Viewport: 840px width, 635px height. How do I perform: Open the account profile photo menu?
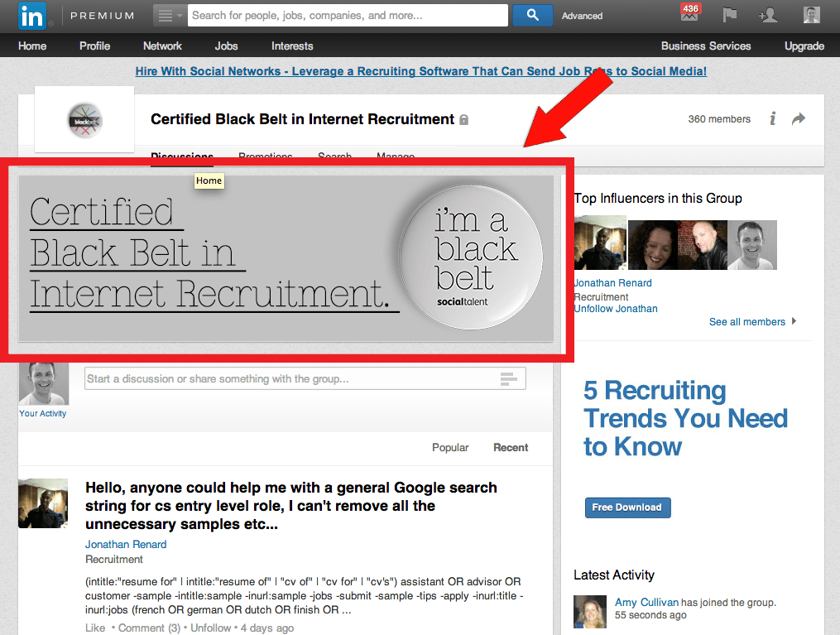(x=812, y=15)
